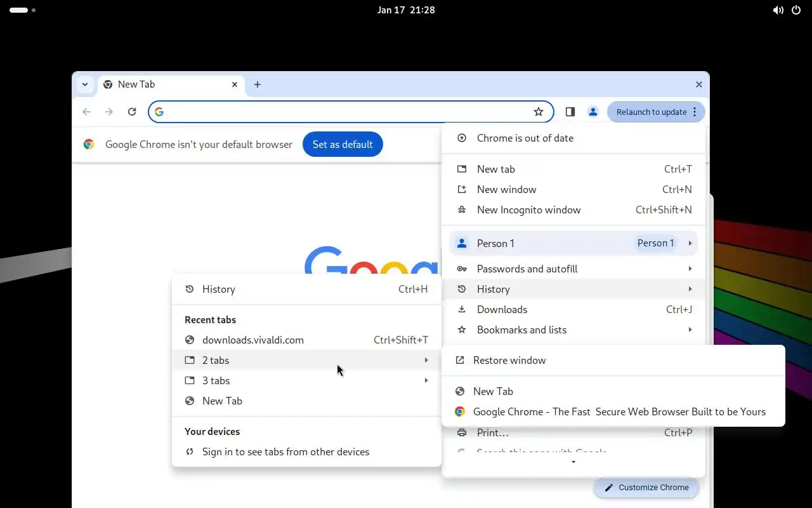
Task: Click the globe icon beside downloads.vivaldi.com
Action: (x=190, y=340)
